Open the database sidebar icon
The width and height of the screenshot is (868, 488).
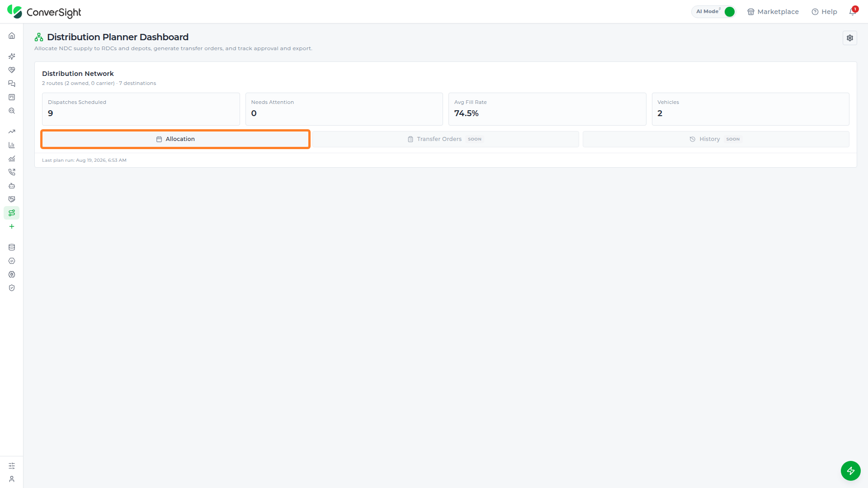click(x=12, y=247)
